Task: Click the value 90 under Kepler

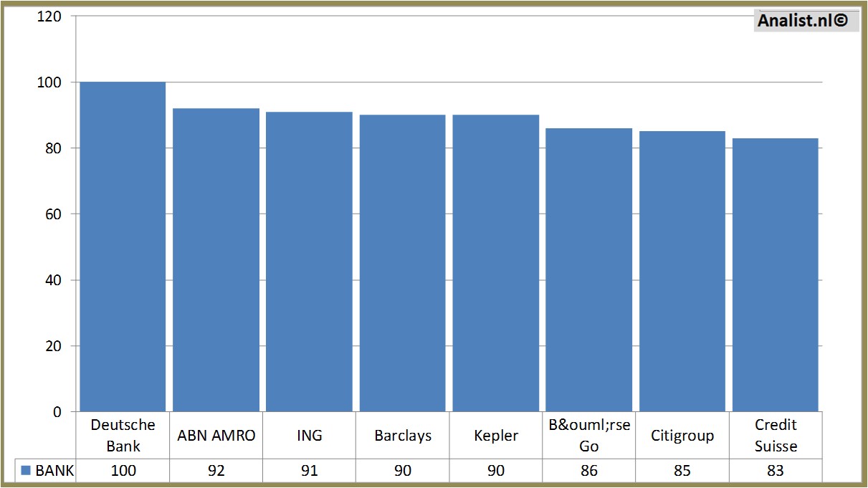Action: (495, 471)
